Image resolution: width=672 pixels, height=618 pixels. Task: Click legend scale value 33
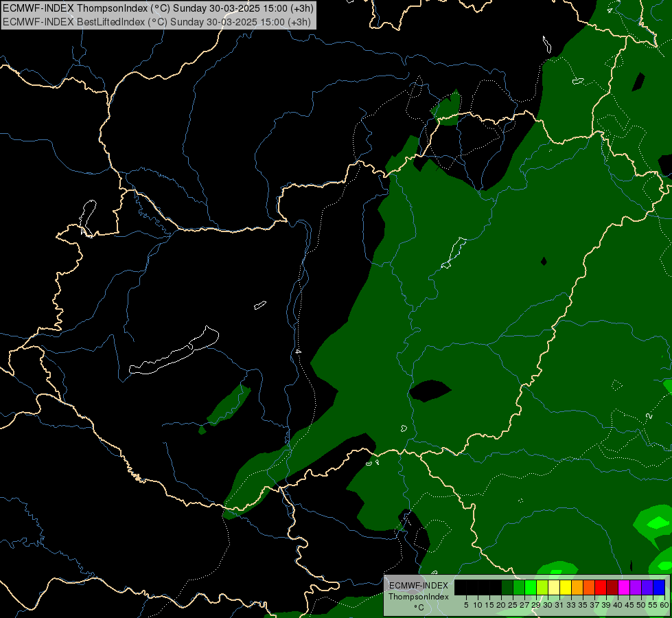(571, 605)
